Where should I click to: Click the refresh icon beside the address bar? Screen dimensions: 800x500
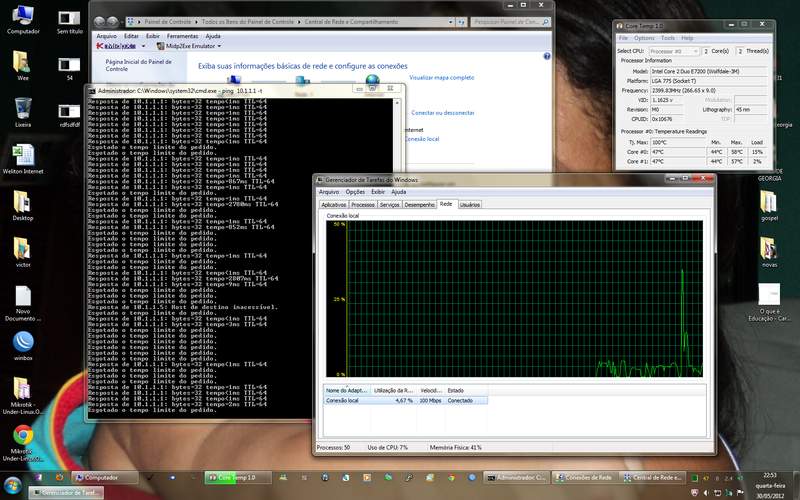click(x=461, y=22)
